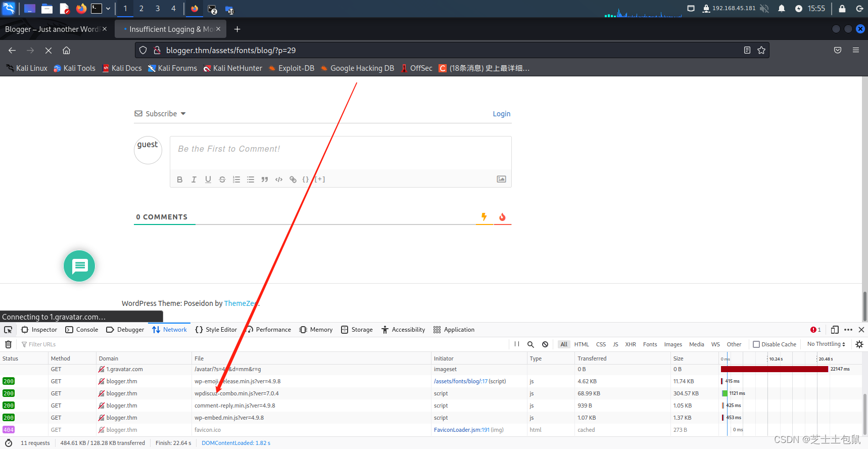Filter requests by CSS
The width and height of the screenshot is (868, 449).
601,344
